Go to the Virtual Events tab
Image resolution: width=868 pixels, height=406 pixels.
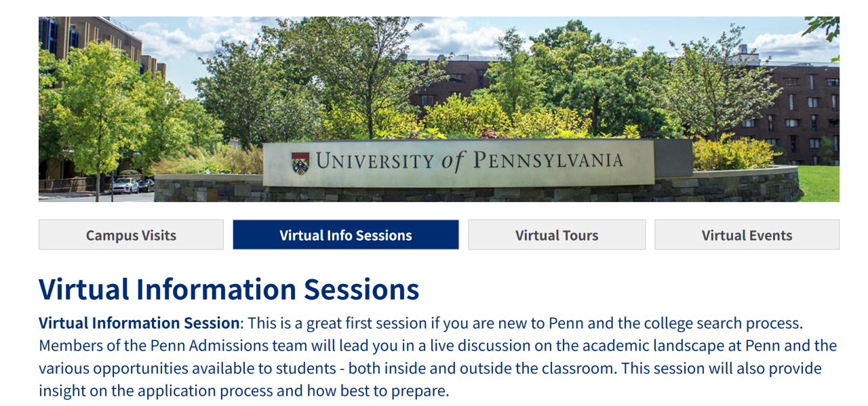747,235
